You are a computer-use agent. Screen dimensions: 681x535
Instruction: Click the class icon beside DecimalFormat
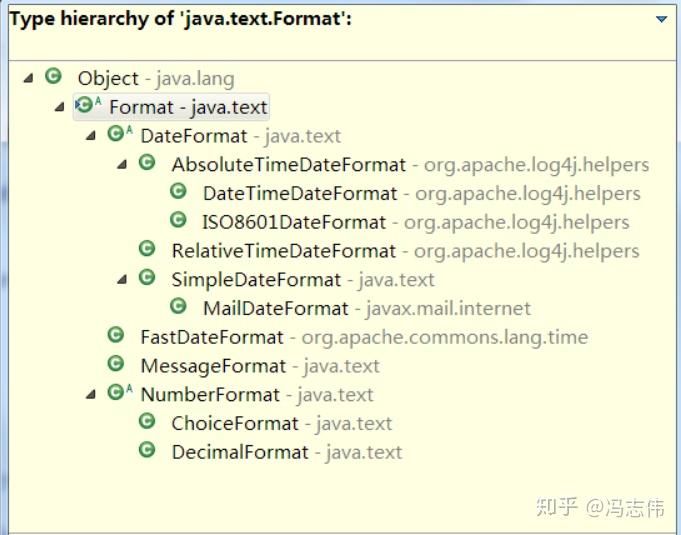[147, 451]
